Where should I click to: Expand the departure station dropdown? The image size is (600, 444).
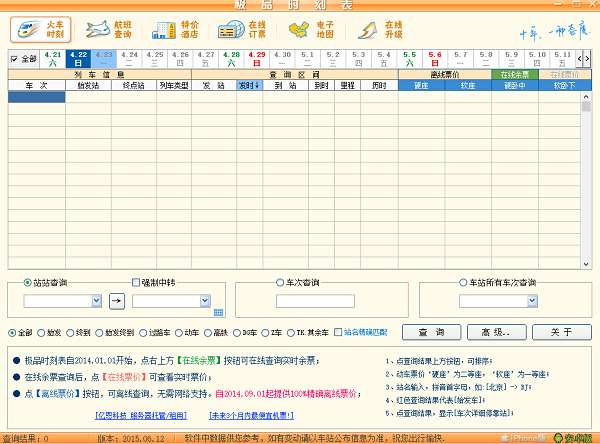(96, 300)
